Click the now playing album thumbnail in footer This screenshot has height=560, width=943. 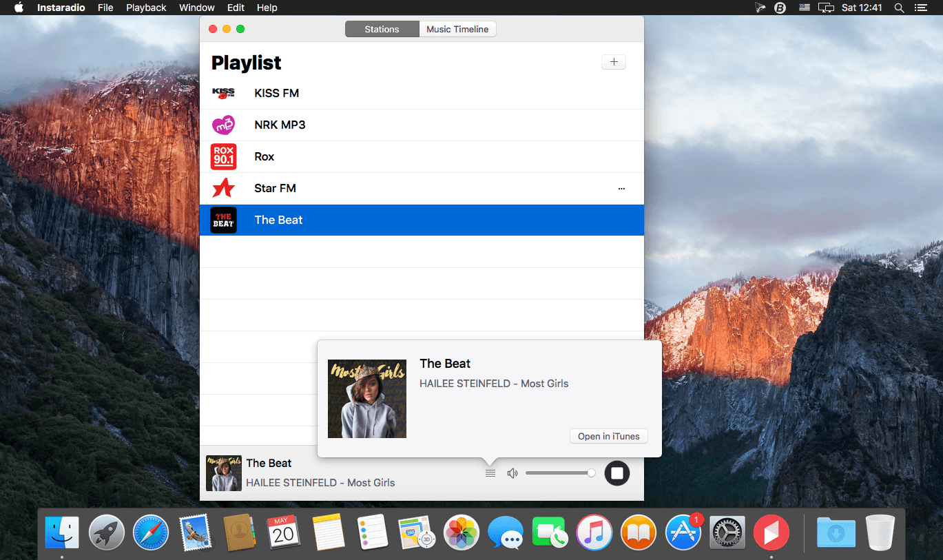click(x=224, y=473)
